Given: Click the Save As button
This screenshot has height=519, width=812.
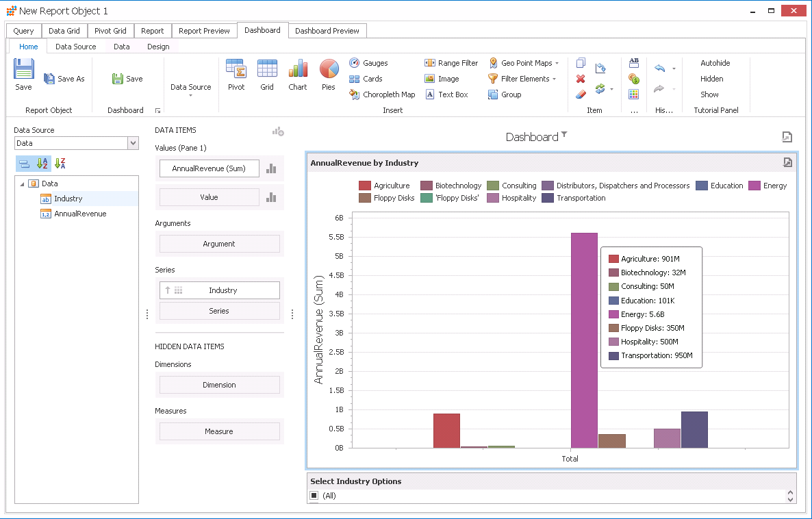Looking at the screenshot, I should [x=64, y=79].
